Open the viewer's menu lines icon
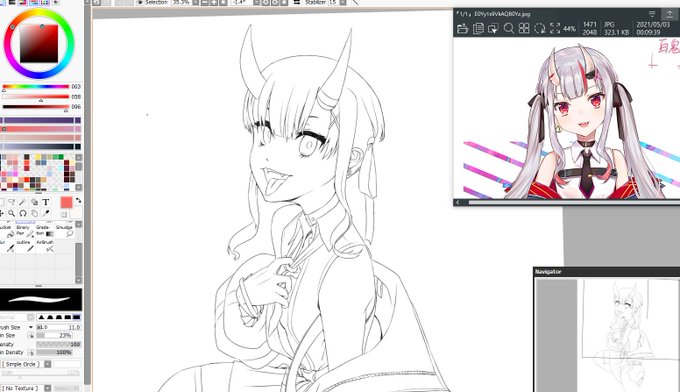 point(652,14)
